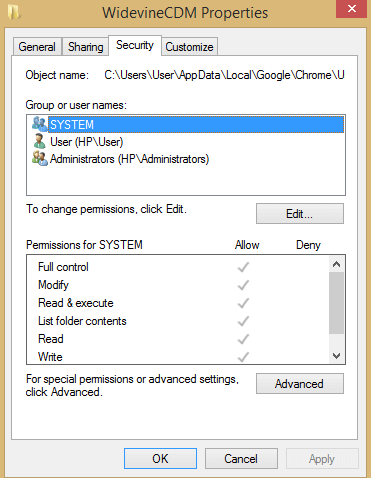Click the Read & execute permission label
Image resolution: width=371 pixels, height=478 pixels.
(76, 303)
